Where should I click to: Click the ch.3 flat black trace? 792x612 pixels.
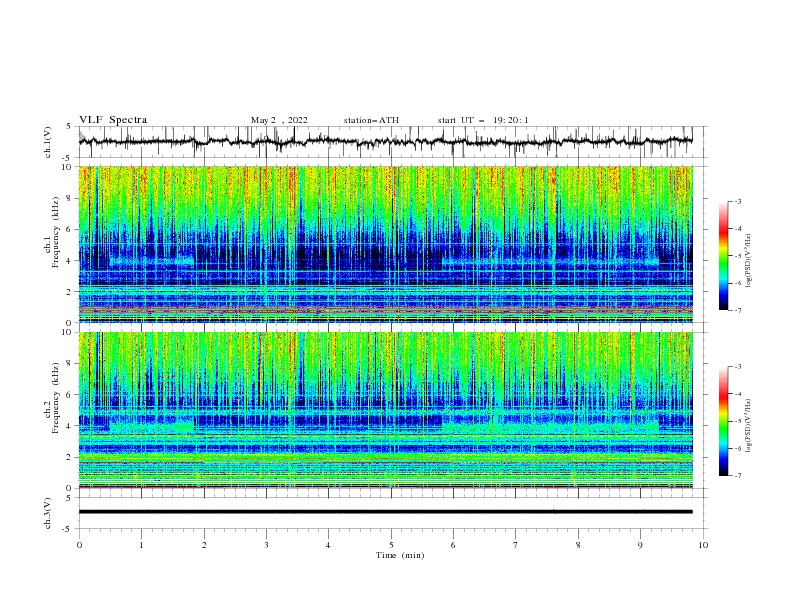(385, 512)
